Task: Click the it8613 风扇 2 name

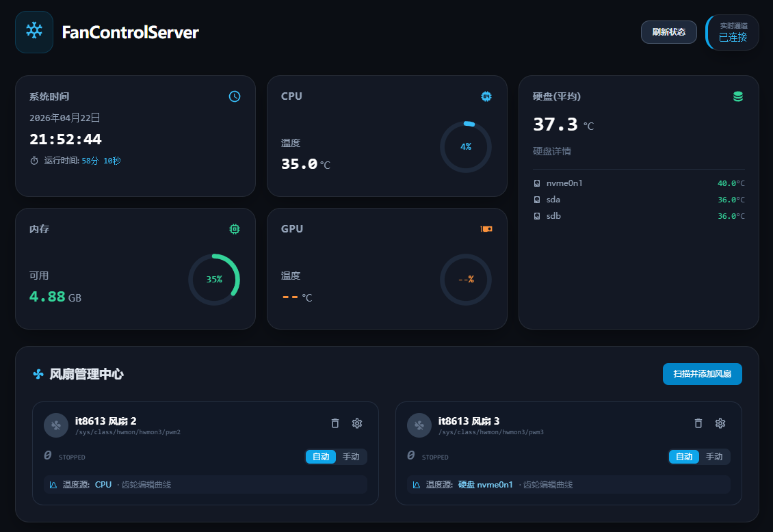Action: click(105, 421)
